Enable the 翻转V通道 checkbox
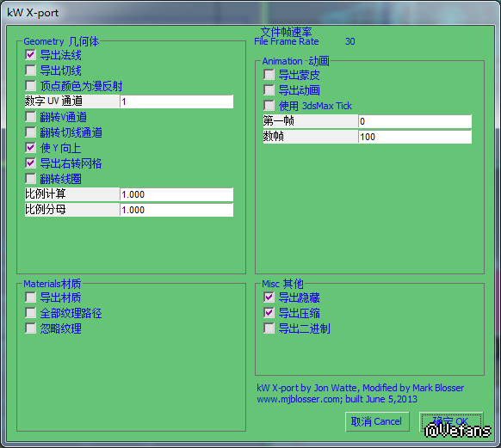This screenshot has width=501, height=448. 30,117
